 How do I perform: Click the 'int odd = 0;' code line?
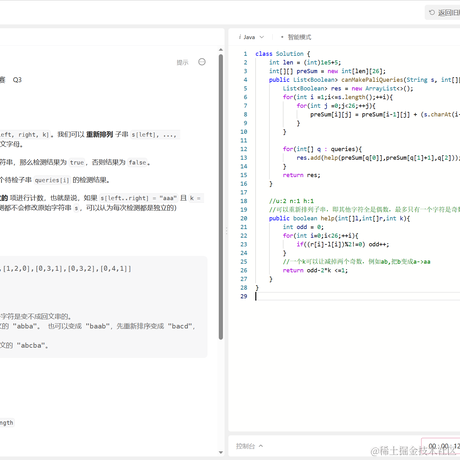tap(303, 227)
